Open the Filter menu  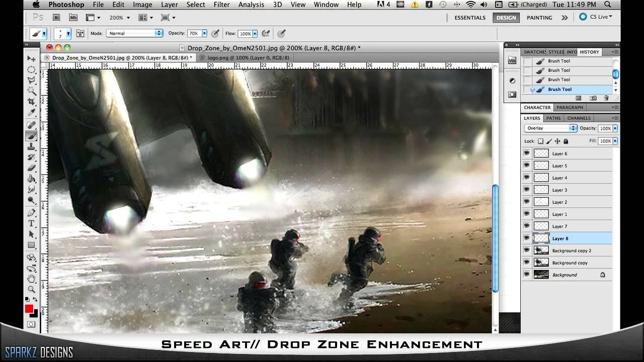tap(222, 5)
